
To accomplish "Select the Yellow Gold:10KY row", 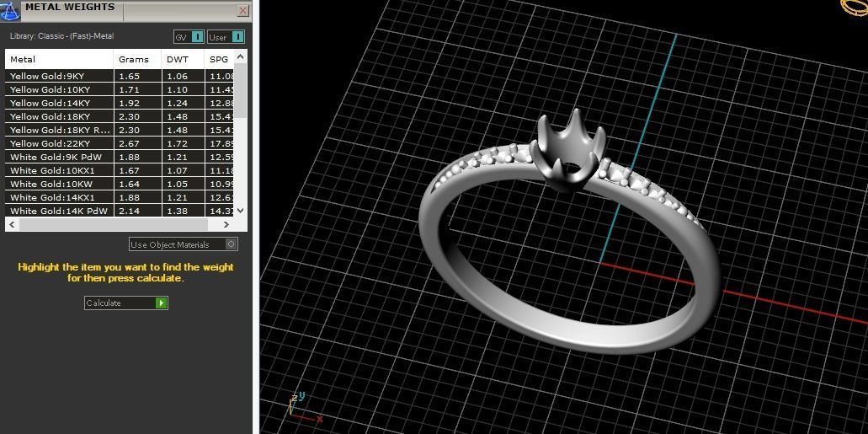I will pyautogui.click(x=120, y=89).
